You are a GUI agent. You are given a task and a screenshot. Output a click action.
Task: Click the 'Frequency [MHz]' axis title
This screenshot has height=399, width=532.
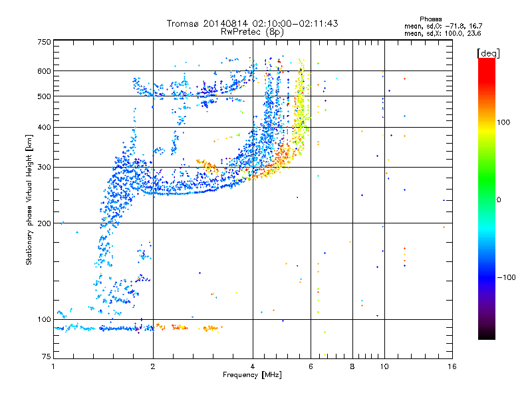252,375
